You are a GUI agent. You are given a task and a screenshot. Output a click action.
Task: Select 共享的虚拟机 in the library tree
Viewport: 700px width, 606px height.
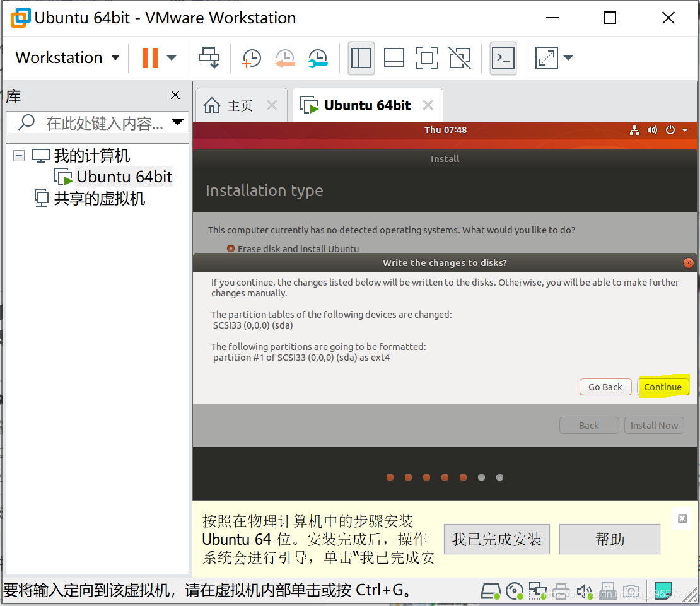(x=99, y=198)
